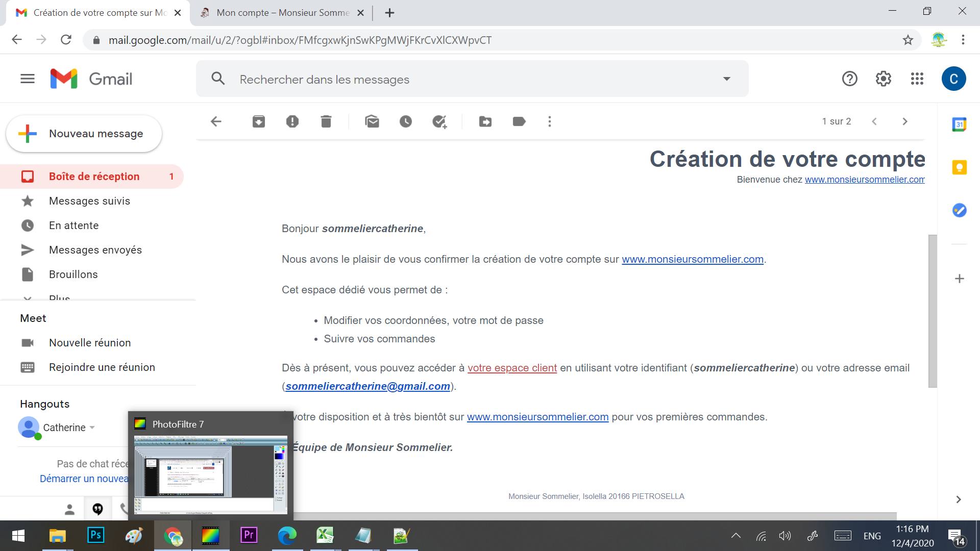Viewport: 980px width, 551px height.
Task: Reload the Gmail page
Action: click(x=66, y=40)
